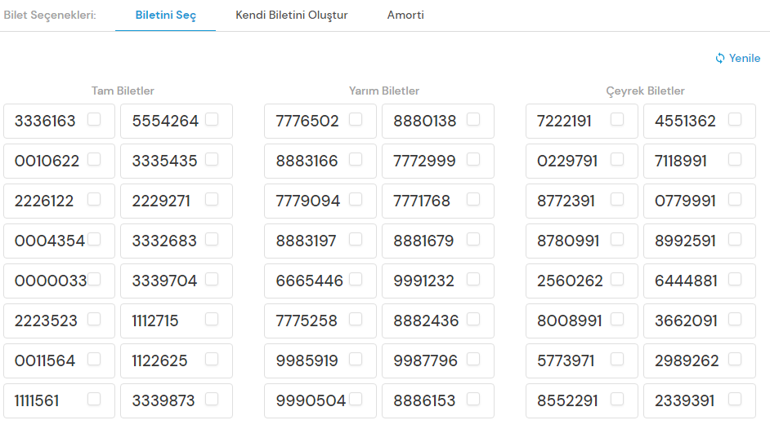Tick the checkbox for 1111561
This screenshot has width=770, height=429.
coord(94,399)
